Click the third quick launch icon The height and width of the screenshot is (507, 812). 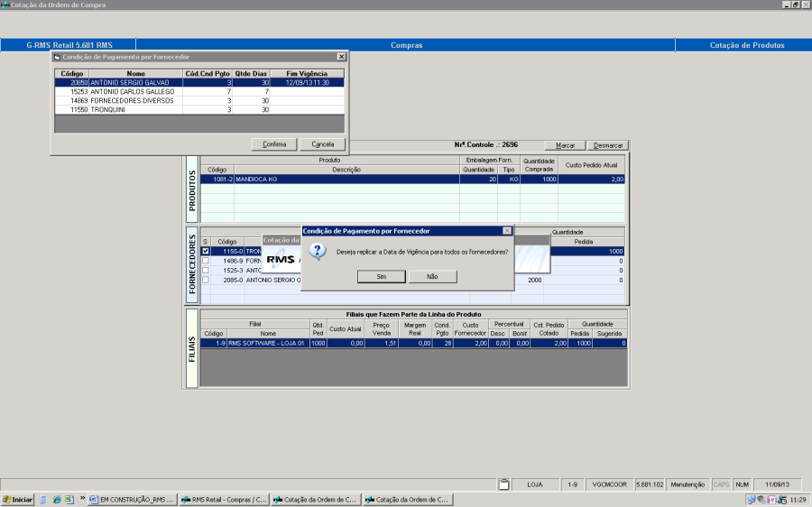[69, 500]
